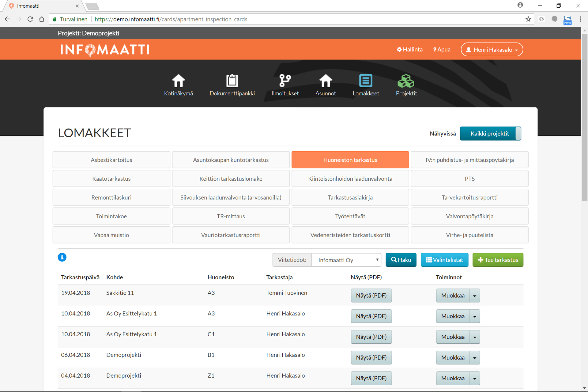Select the Työtehtävät tab
The image size is (588, 392).
[350, 216]
